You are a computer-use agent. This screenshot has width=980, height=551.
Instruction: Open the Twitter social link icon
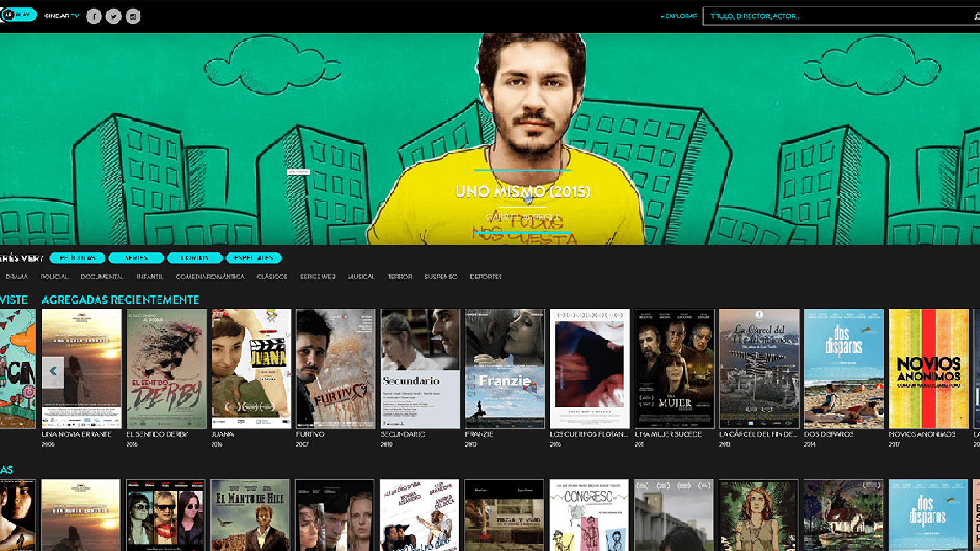114,16
